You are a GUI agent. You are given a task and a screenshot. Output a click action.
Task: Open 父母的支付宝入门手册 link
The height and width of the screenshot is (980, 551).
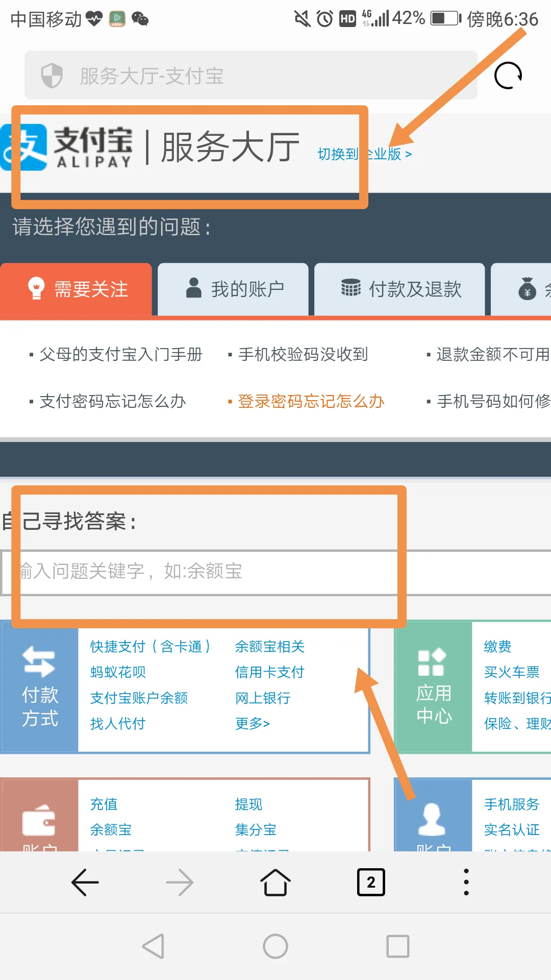click(121, 354)
